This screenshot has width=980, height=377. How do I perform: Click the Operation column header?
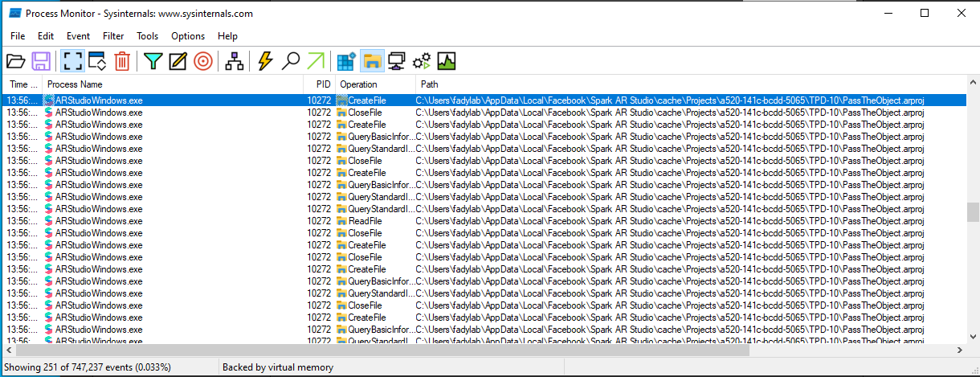pyautogui.click(x=375, y=84)
